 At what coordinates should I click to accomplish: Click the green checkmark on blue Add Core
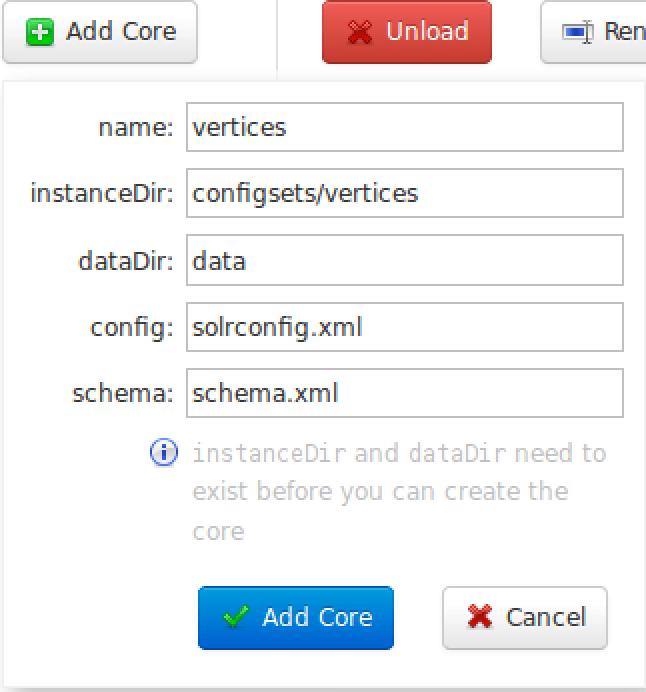coord(236,617)
